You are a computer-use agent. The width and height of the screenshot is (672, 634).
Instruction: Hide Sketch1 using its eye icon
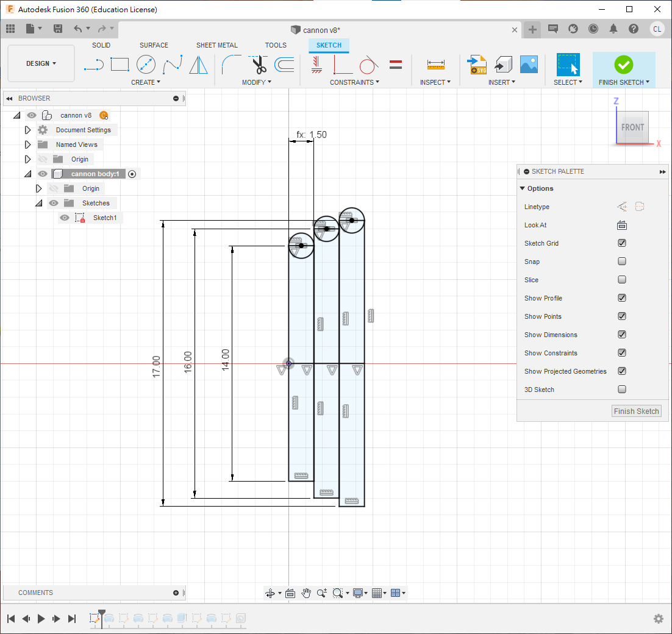(x=65, y=218)
